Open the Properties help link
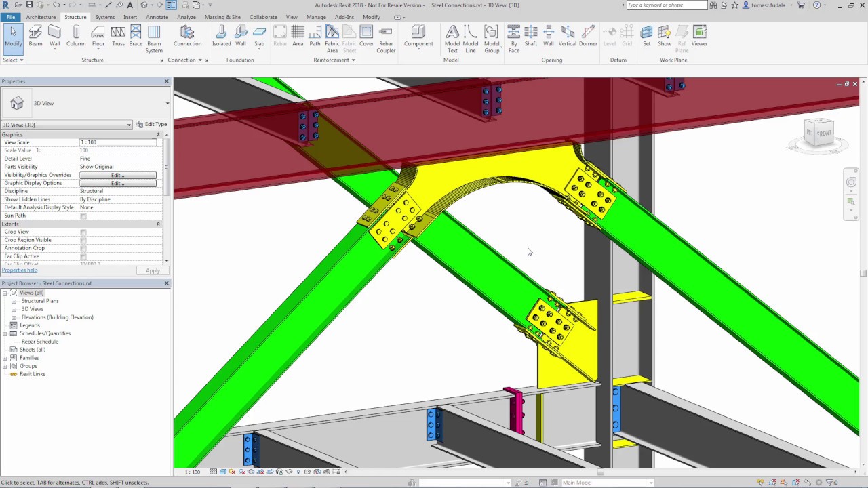The height and width of the screenshot is (488, 868). click(x=19, y=270)
